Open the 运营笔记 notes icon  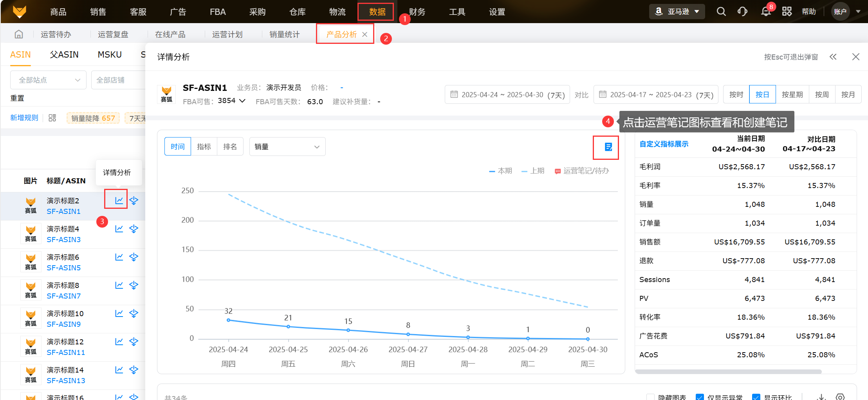point(608,147)
